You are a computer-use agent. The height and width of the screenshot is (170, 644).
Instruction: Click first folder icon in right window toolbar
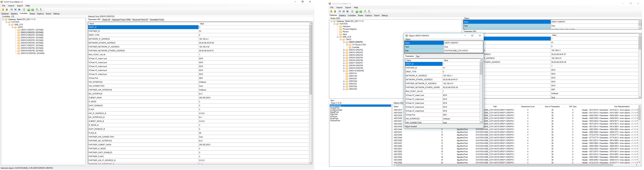pyautogui.click(x=331, y=11)
